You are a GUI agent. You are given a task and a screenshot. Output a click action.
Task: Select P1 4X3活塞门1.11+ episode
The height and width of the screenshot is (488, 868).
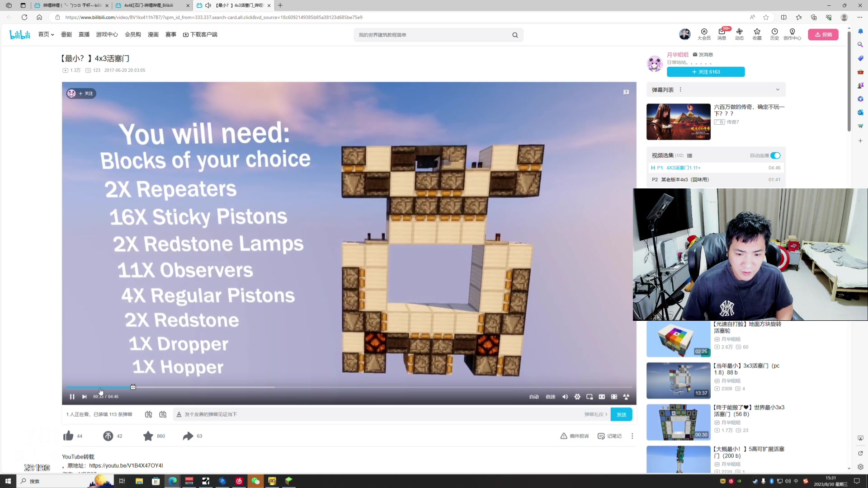[716, 168]
